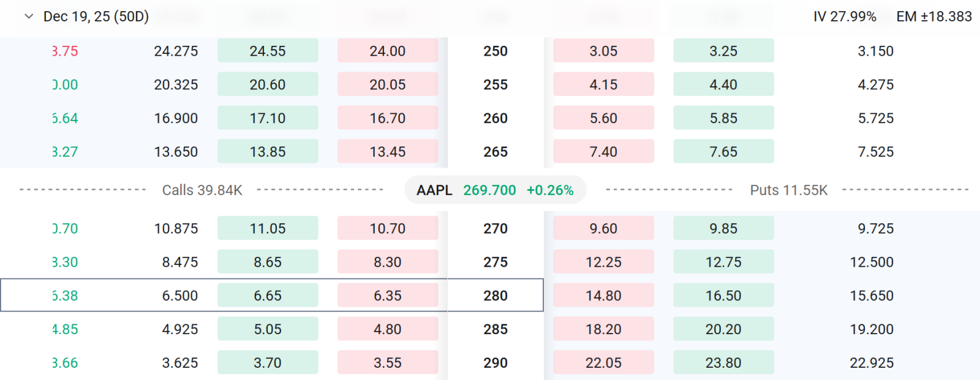Click the Calls 39.84K volume label

pos(202,190)
